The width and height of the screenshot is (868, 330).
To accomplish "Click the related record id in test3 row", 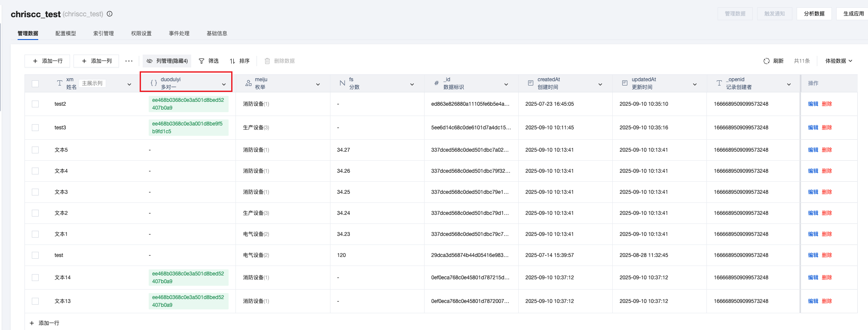I will 188,128.
